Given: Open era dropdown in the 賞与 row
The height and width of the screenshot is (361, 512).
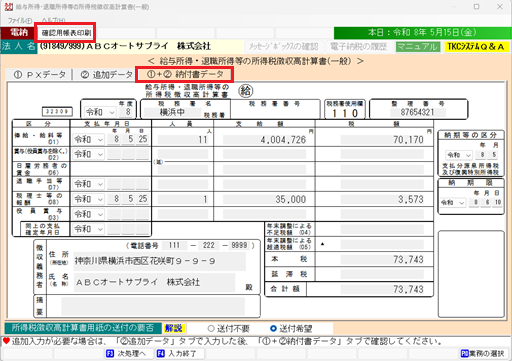Looking at the screenshot, I should tap(88, 154).
